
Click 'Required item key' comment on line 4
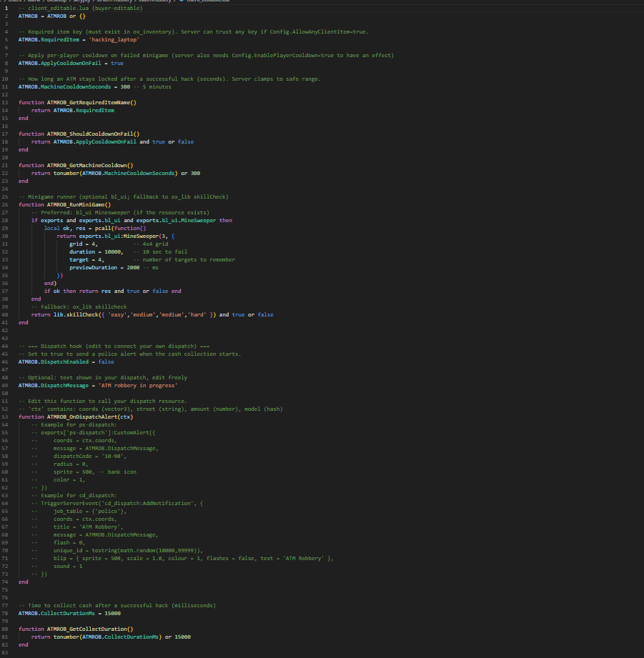pos(194,31)
